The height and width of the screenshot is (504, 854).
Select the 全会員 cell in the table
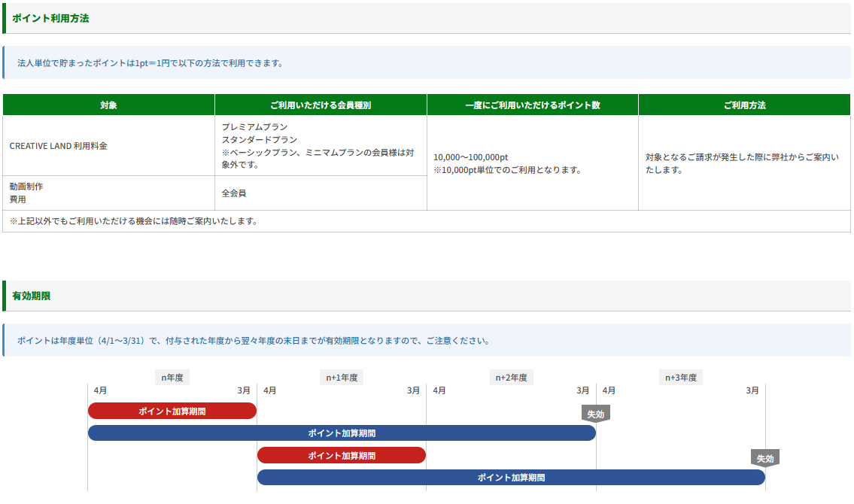pos(233,193)
